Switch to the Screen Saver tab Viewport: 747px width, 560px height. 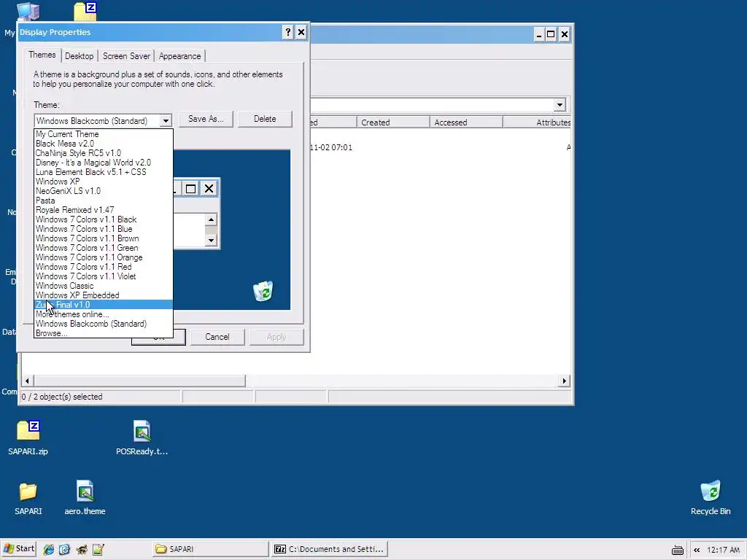coord(126,56)
